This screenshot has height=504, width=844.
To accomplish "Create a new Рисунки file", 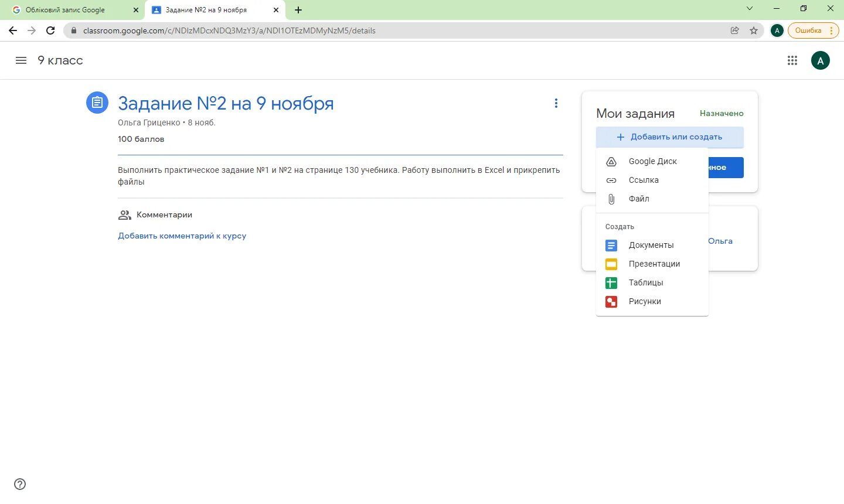I will [652, 302].
